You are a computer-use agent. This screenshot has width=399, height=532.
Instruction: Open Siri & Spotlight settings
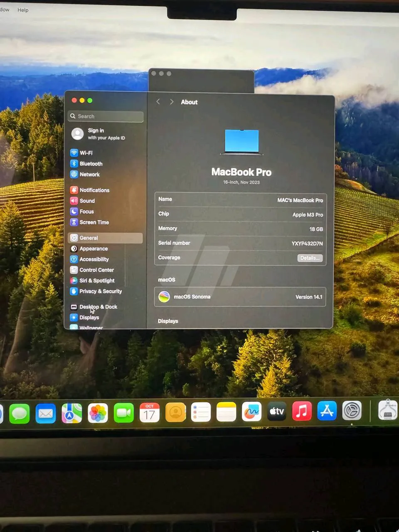[92, 281]
